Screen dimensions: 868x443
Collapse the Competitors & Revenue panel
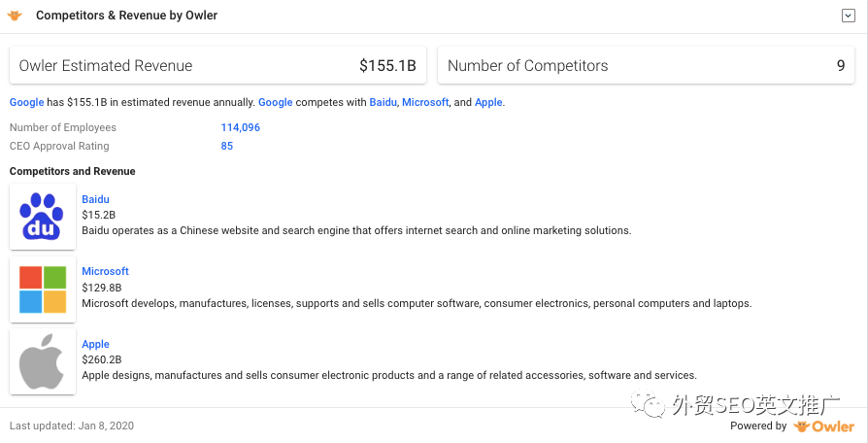coord(848,16)
